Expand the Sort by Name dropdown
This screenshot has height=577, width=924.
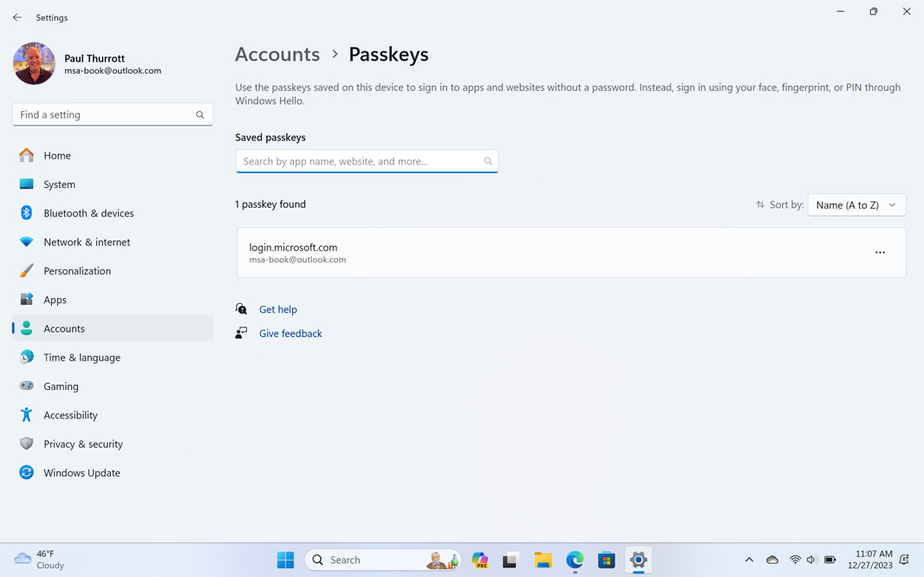coord(856,205)
